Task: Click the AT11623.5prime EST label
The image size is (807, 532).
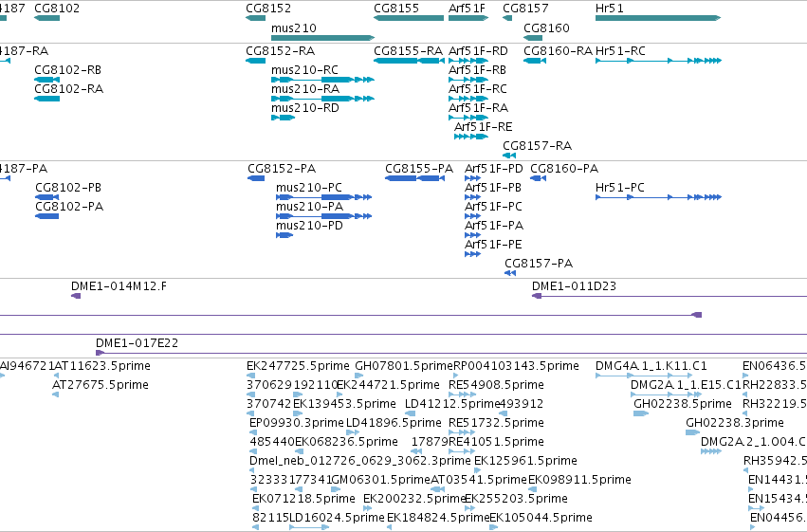Action: click(102, 366)
